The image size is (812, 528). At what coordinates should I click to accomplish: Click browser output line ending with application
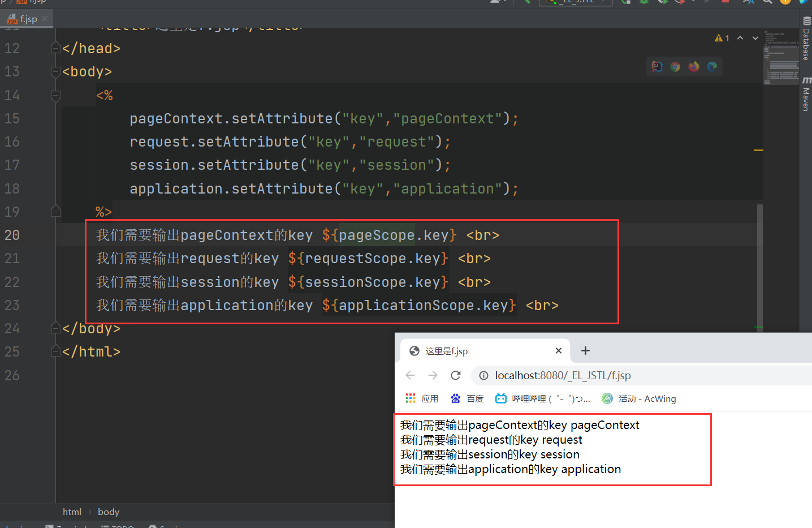pyautogui.click(x=511, y=469)
